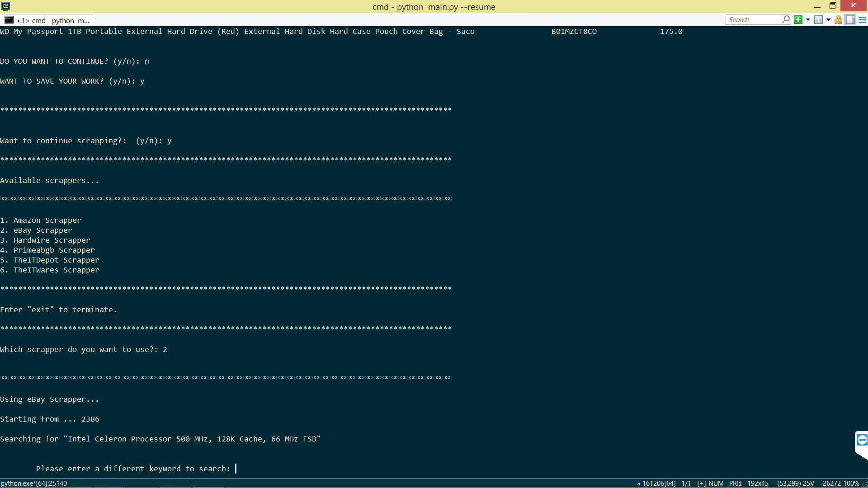This screenshot has height=488, width=868.
Task: Click 'Enter "exit" to terminate.' line
Action: click(59, 310)
